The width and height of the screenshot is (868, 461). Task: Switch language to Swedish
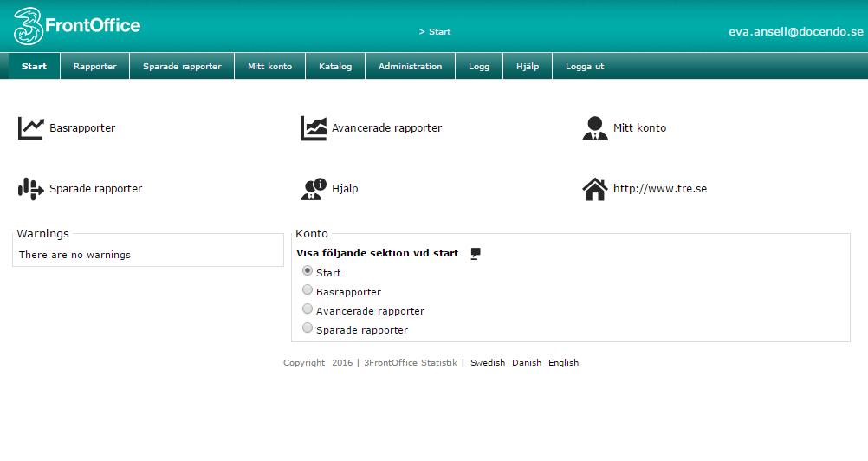click(x=488, y=362)
